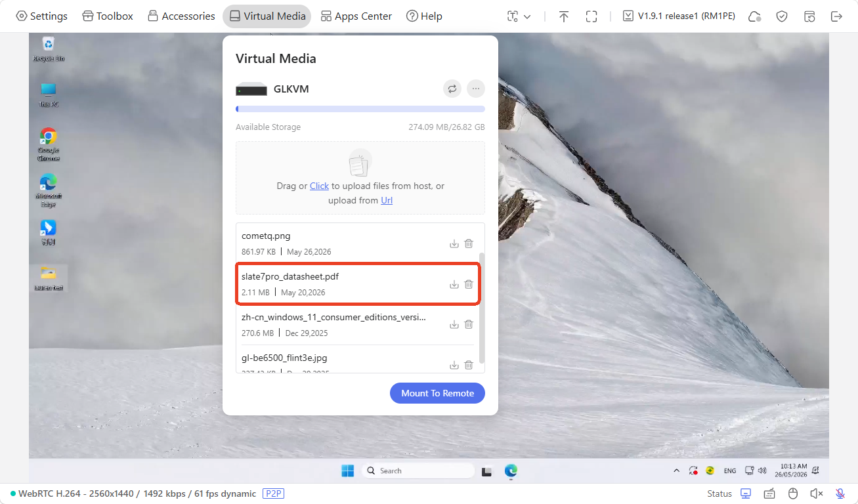Click the monitor status icon in status bar
Image resolution: width=858 pixels, height=504 pixels.
[746, 493]
